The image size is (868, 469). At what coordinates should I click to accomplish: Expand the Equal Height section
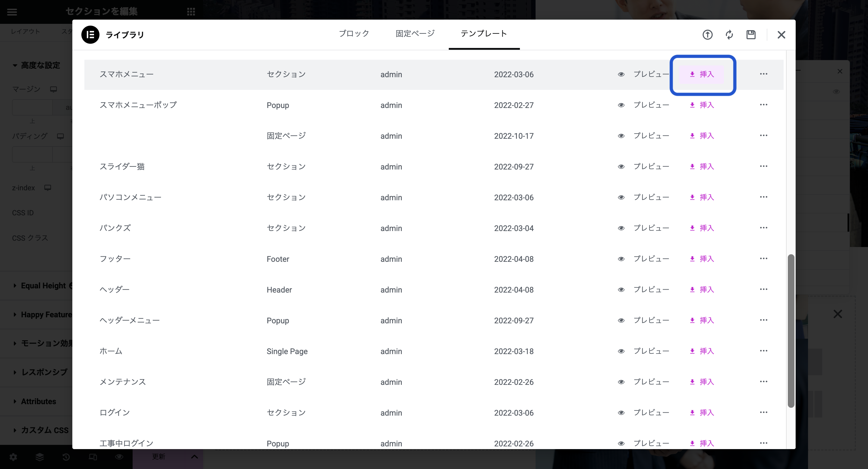[43, 286]
